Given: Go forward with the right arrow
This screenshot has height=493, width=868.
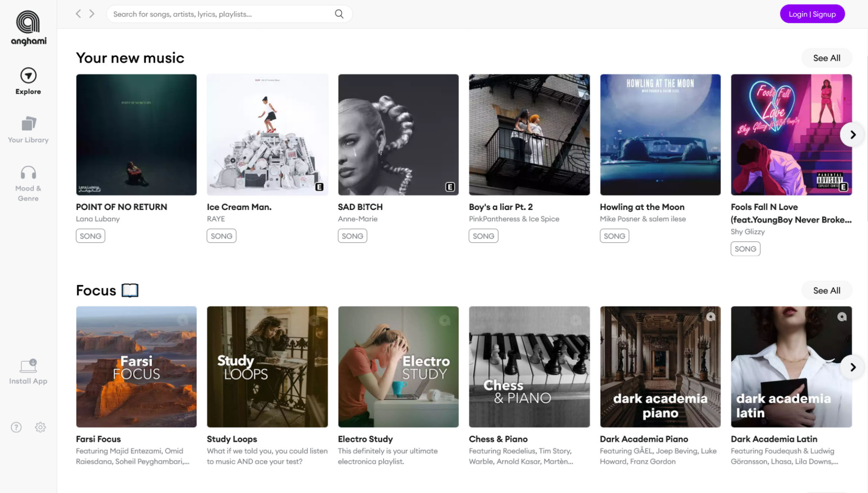Looking at the screenshot, I should (92, 14).
